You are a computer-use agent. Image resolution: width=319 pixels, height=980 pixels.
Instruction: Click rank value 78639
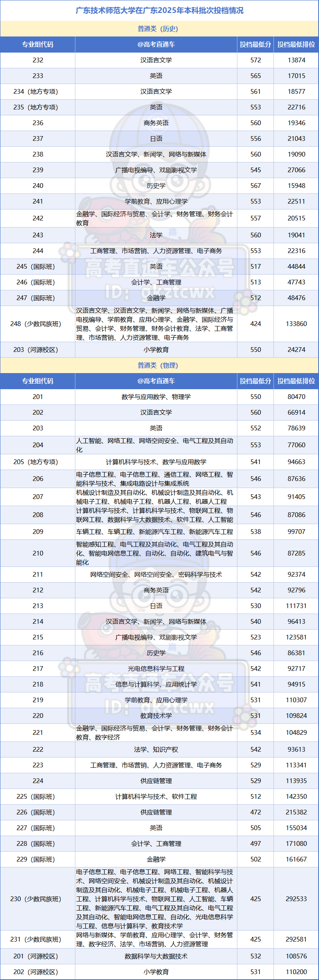[296, 428]
